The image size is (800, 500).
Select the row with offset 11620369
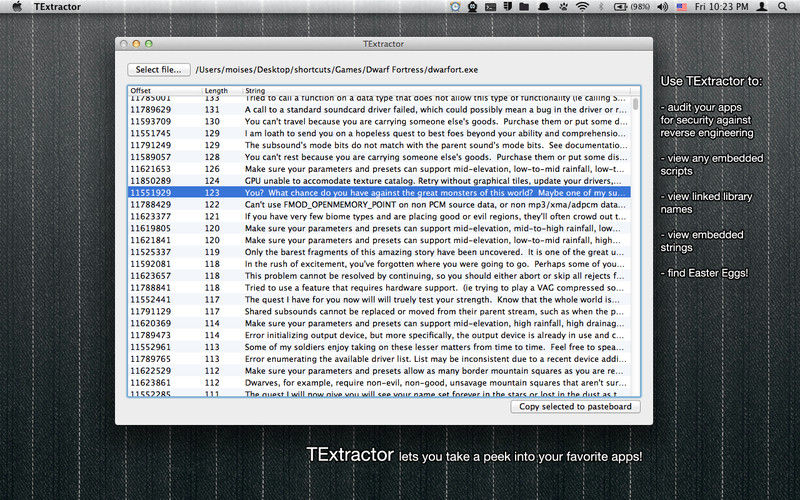pyautogui.click(x=379, y=323)
